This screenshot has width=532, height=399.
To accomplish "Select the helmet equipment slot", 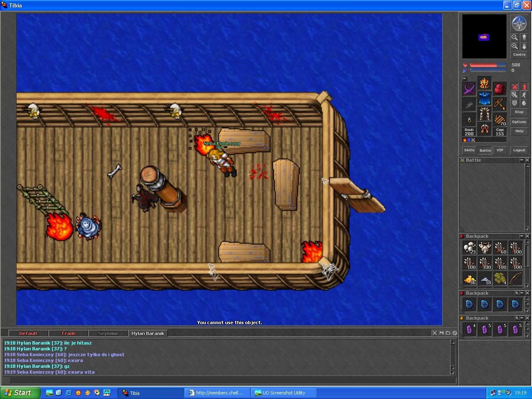I will coord(484,83).
